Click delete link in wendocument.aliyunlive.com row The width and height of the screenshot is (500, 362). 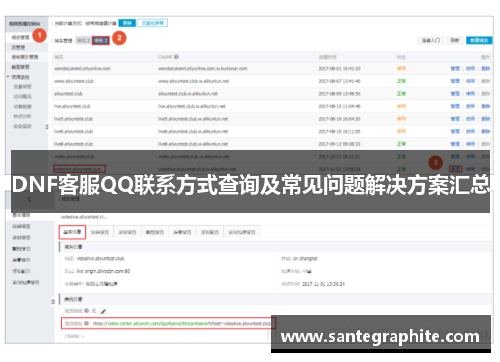coord(486,68)
